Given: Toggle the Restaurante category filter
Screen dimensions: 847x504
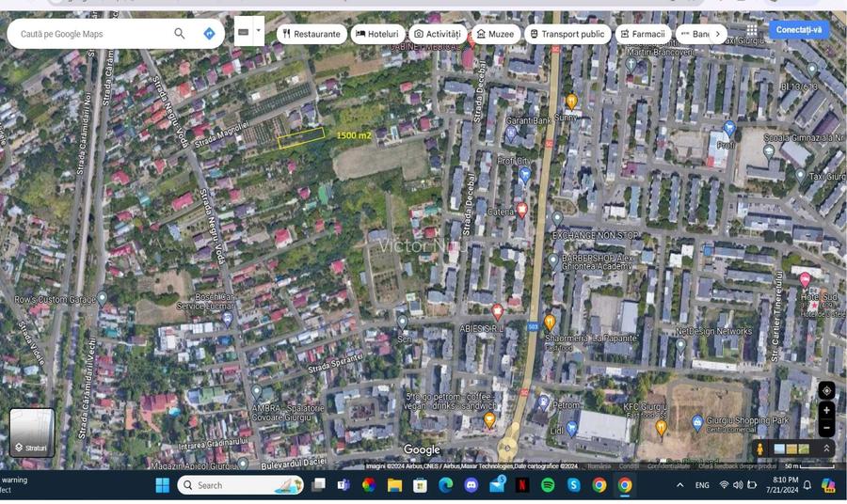Looking at the screenshot, I should tap(311, 34).
